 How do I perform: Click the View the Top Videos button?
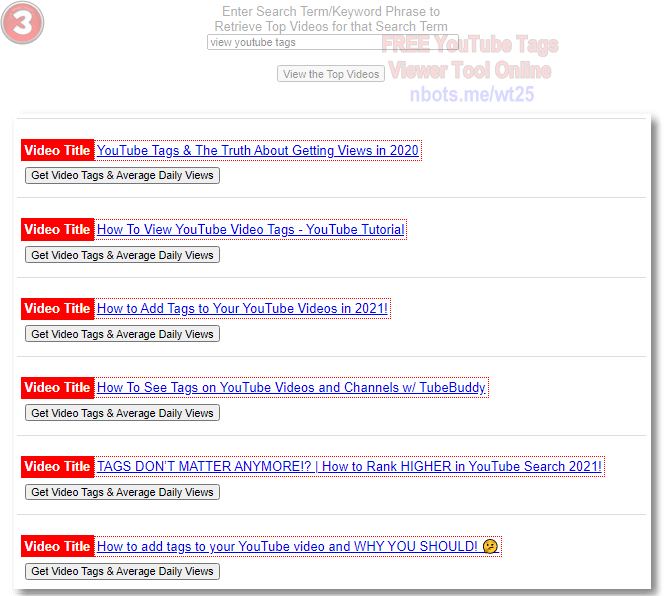331,74
